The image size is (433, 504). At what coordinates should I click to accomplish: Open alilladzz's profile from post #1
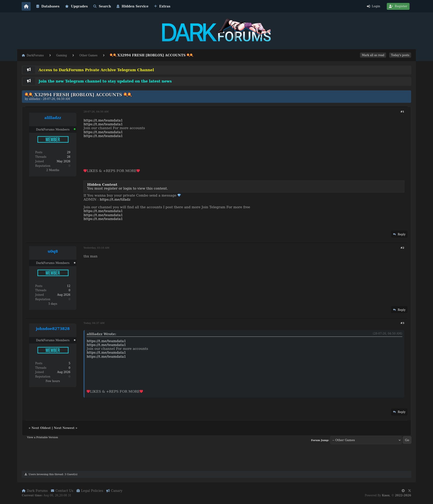point(53,118)
